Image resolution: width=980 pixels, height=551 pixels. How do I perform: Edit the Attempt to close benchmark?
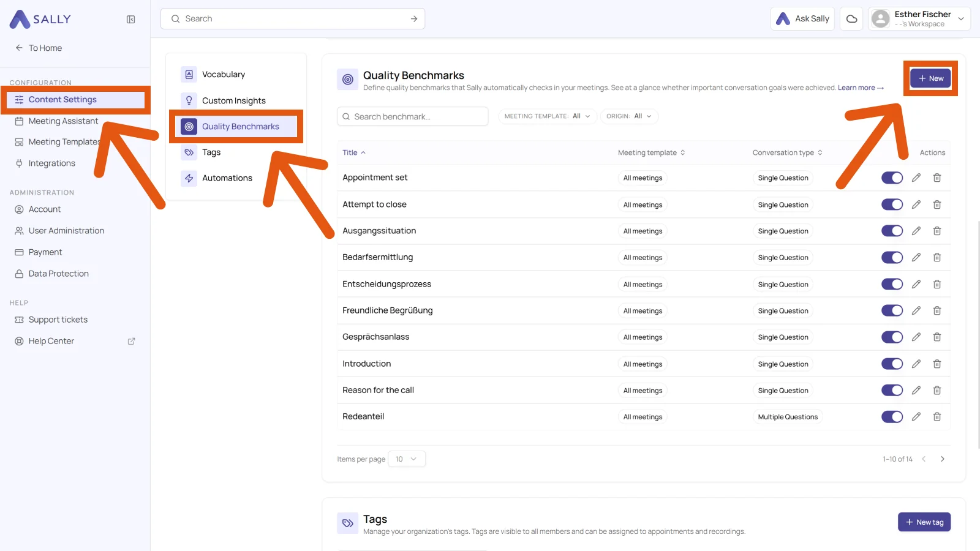tap(916, 204)
